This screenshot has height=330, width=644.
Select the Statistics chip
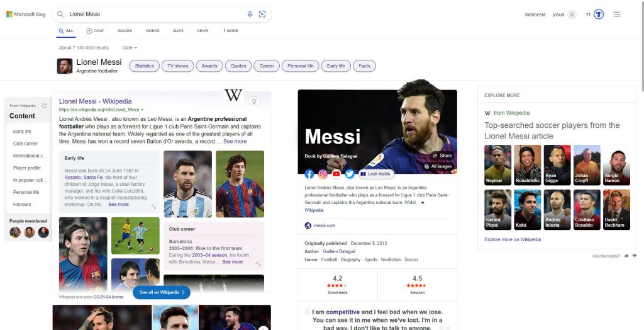[x=144, y=66]
